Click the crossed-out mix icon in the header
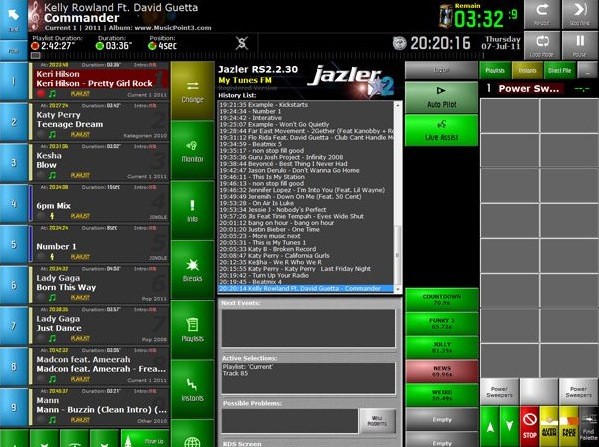 coord(241,43)
